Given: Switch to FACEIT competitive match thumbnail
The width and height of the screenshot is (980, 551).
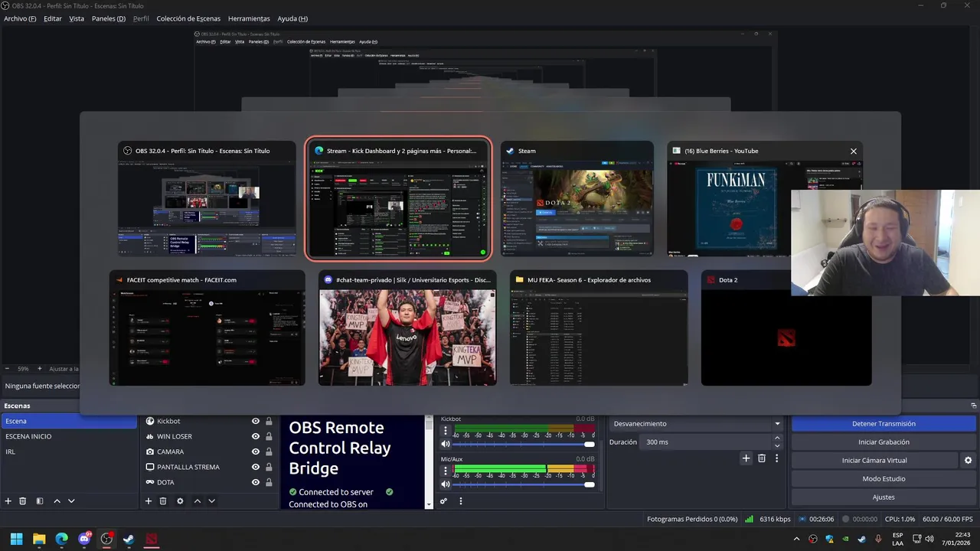Looking at the screenshot, I should [207, 328].
